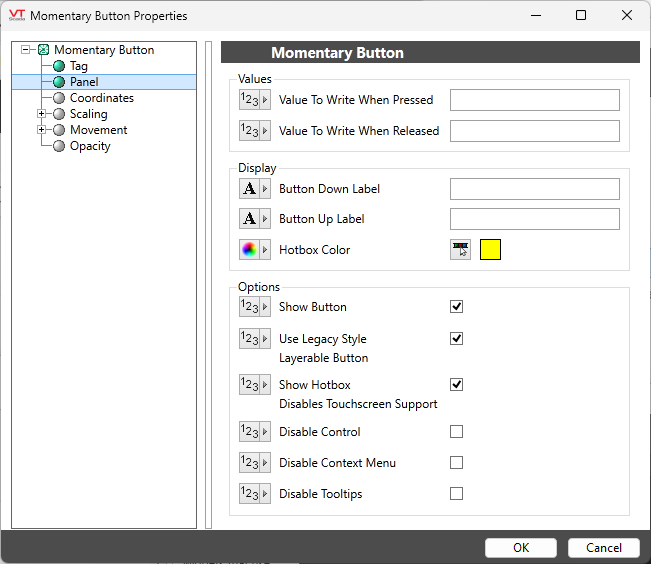Click the color picker eyedropper icon beside Hotbox Color
651x564 pixels.
(460, 250)
